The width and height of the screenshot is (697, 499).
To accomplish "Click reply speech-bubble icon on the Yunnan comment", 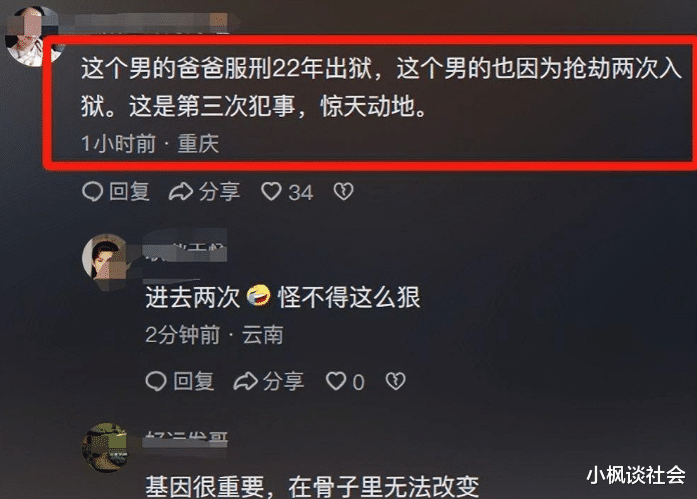I will pos(156,381).
